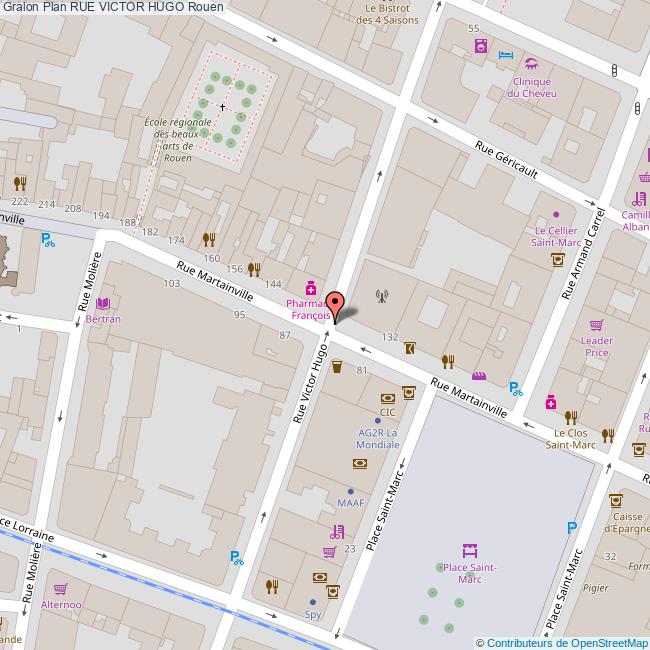This screenshot has width=650, height=650.
Task: Click the Caisse d'Épargne ATM icon
Action: tap(618, 499)
